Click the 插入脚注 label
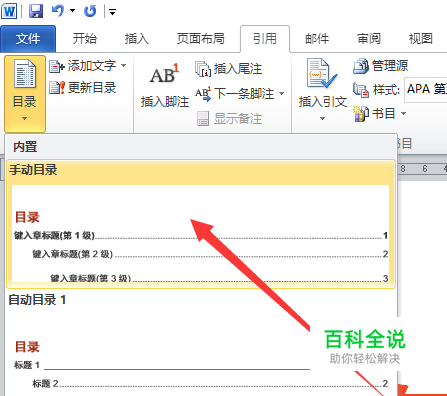The height and width of the screenshot is (396, 447). (x=165, y=102)
